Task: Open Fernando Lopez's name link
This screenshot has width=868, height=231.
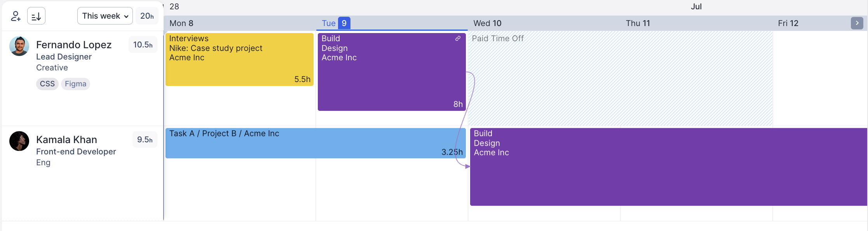Action: coord(74,45)
